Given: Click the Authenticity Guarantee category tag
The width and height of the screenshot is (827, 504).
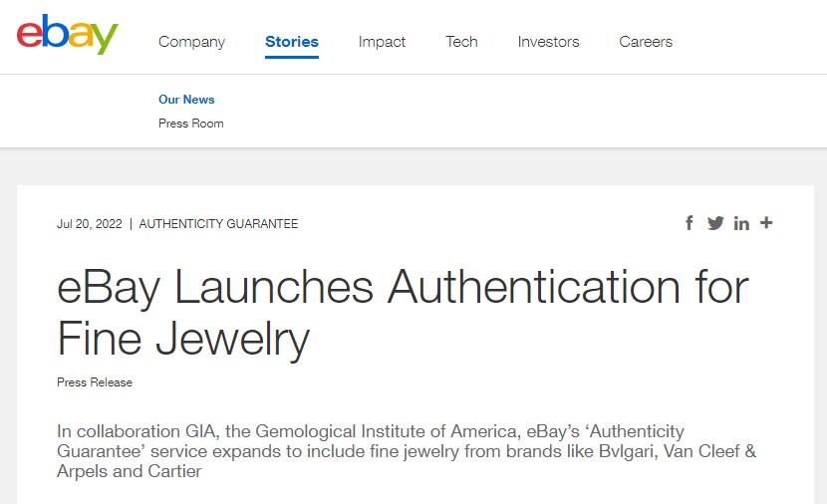Looking at the screenshot, I should 218,224.
